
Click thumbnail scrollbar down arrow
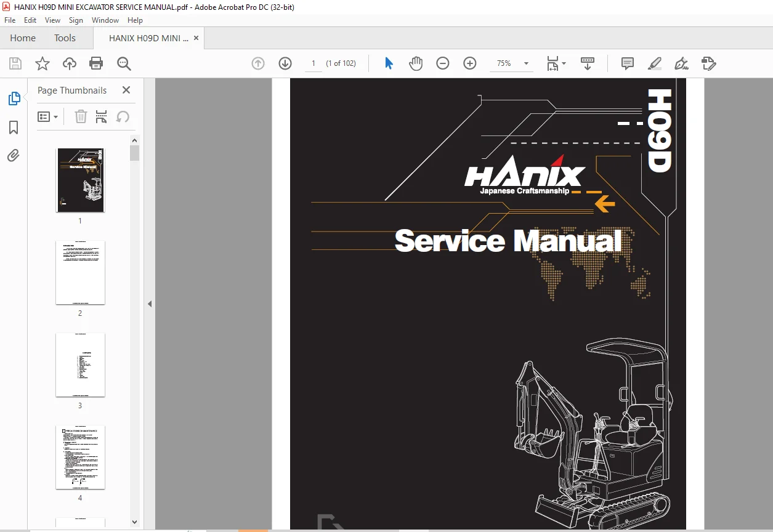tap(135, 522)
